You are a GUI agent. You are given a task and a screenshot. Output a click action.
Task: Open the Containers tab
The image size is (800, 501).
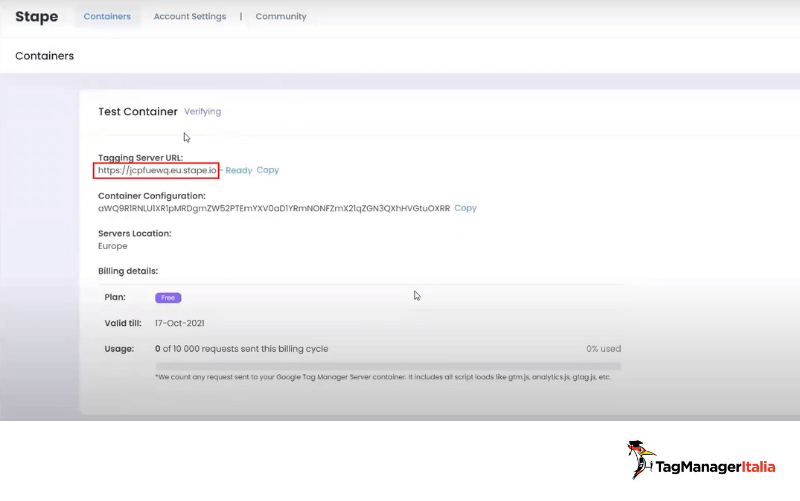tap(107, 16)
